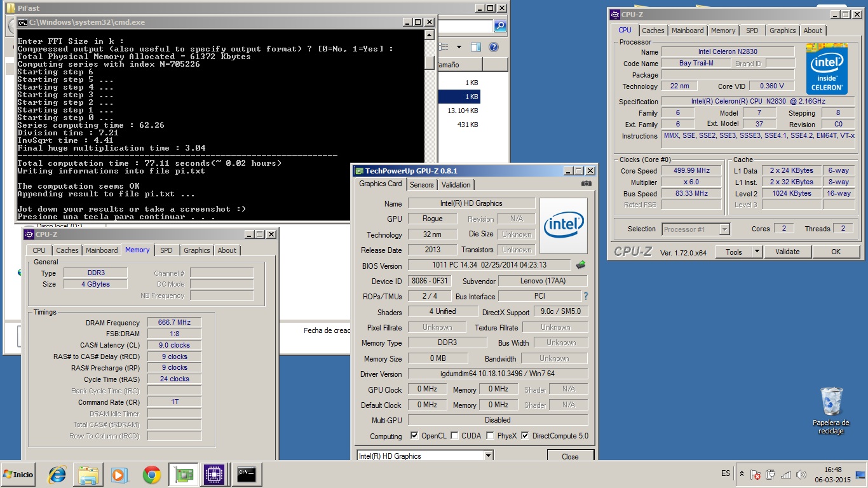
Task: Open the Papelera de reciclaje desktop icon
Action: pyautogui.click(x=831, y=410)
